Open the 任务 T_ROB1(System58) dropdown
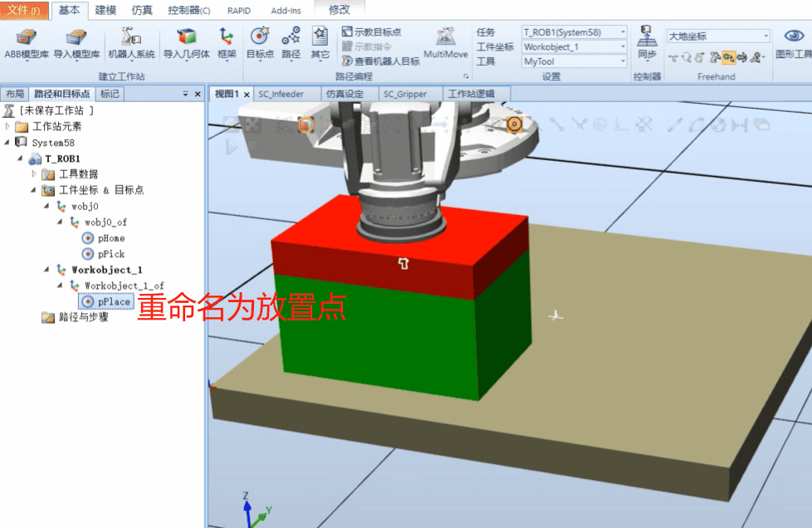This screenshot has width=812, height=528. click(x=575, y=32)
